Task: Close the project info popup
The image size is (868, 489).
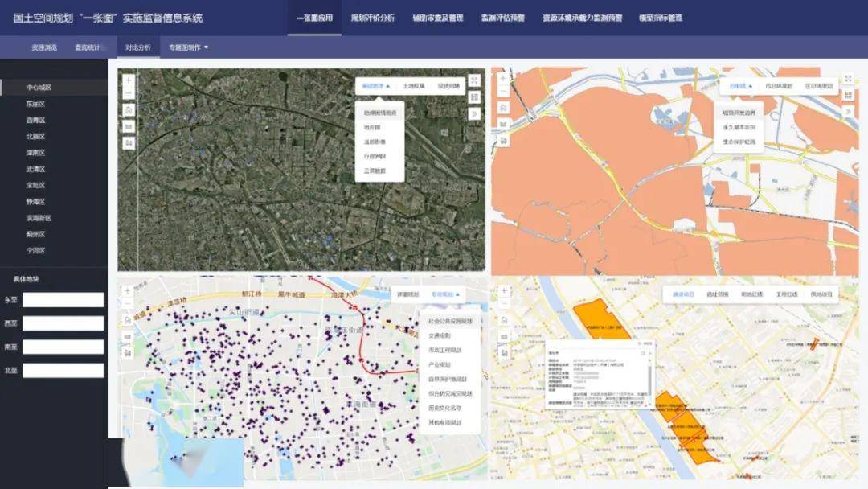Action: click(649, 352)
